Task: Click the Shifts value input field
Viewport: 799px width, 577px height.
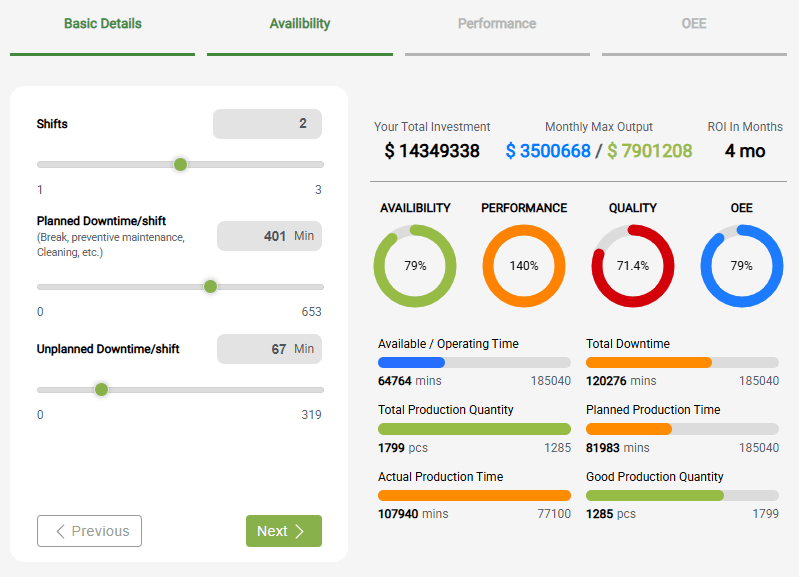Action: tap(267, 124)
